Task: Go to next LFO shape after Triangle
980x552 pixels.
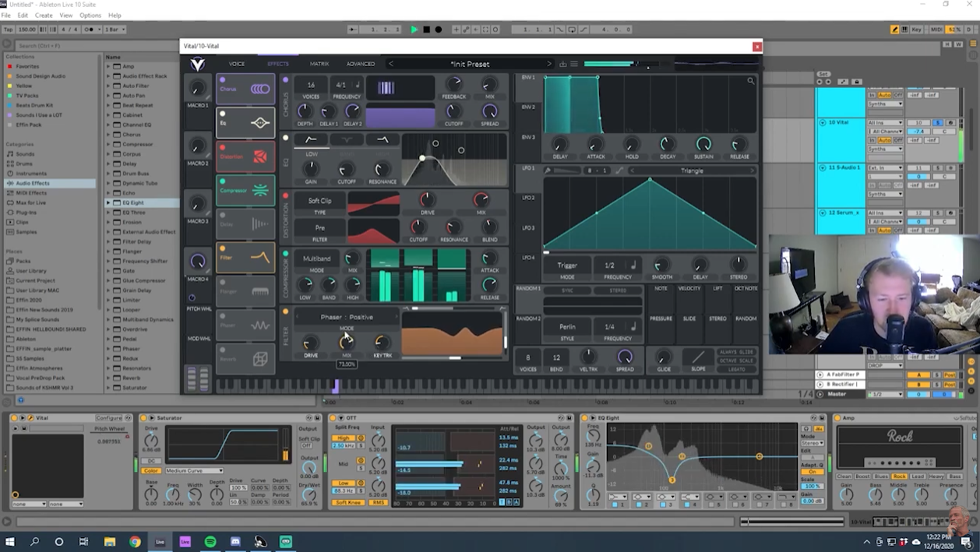Action: click(752, 171)
